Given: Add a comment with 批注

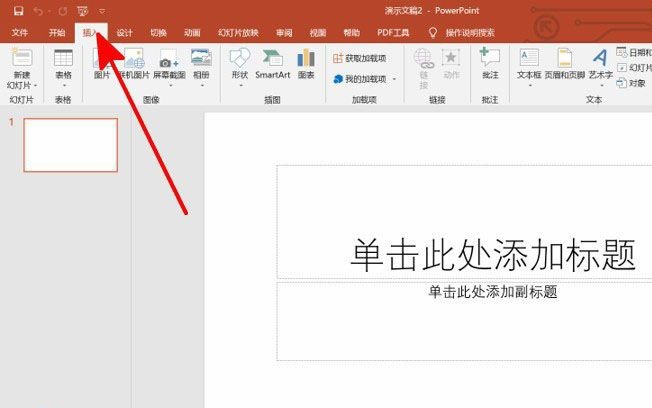Looking at the screenshot, I should point(489,65).
